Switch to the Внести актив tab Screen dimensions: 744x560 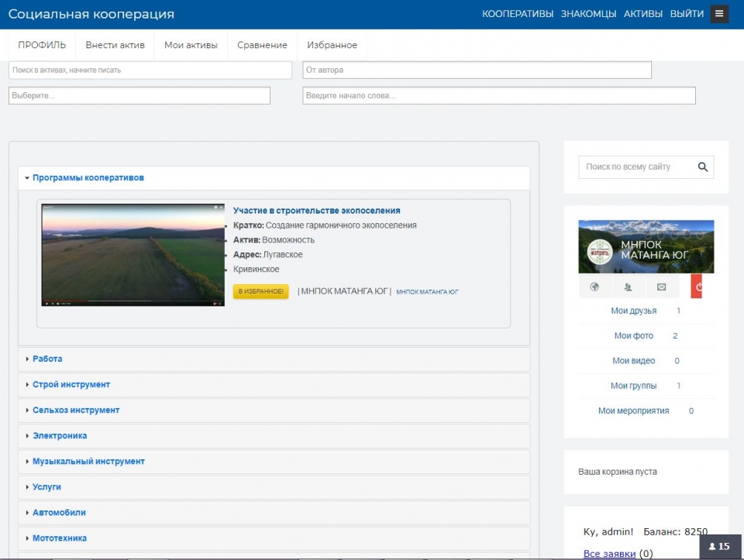pyautogui.click(x=115, y=45)
